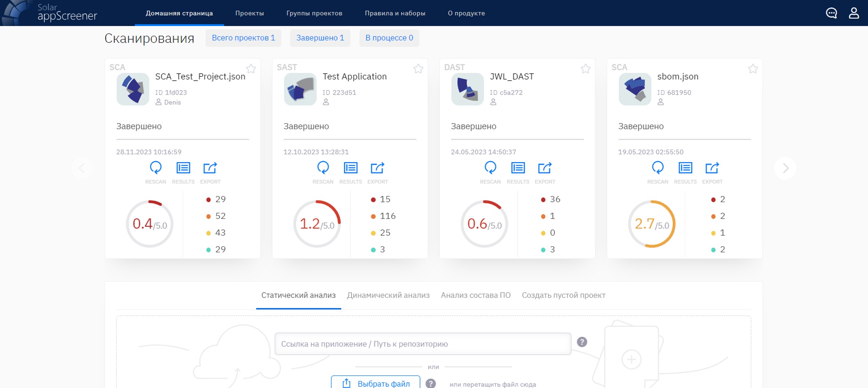Image resolution: width=868 pixels, height=388 pixels.
Task: Select the Статический анализ tab
Action: tap(299, 295)
